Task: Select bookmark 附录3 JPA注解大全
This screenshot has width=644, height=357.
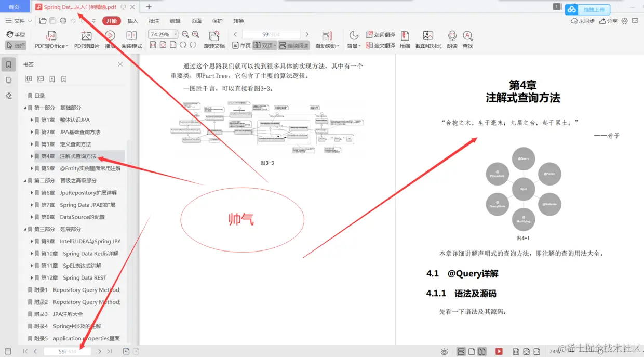Action: [59, 314]
